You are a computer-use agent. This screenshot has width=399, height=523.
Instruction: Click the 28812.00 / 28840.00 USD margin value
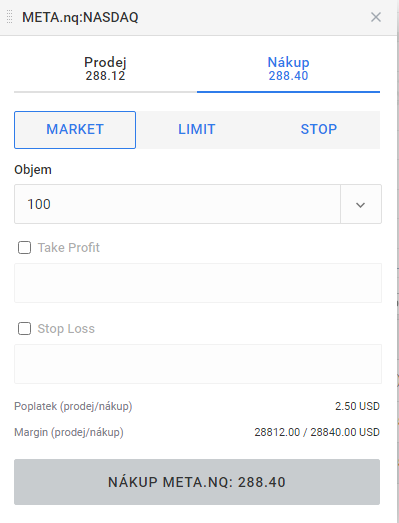tap(317, 432)
